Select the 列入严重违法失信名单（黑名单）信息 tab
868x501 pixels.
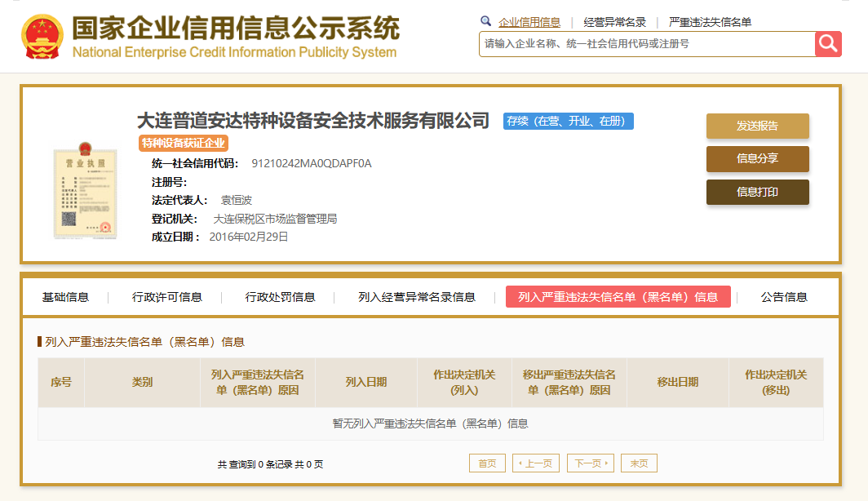[x=618, y=297]
